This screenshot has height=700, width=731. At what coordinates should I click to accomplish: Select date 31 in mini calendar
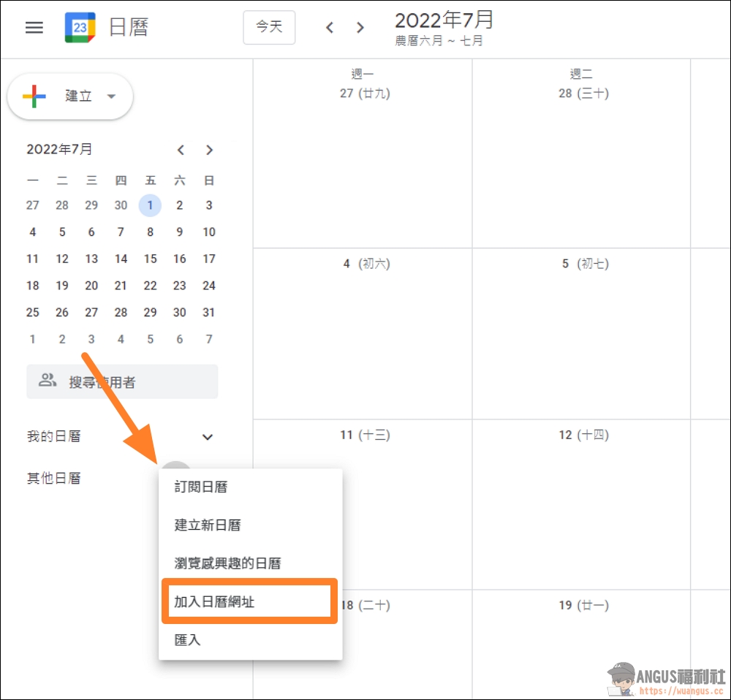(x=209, y=312)
